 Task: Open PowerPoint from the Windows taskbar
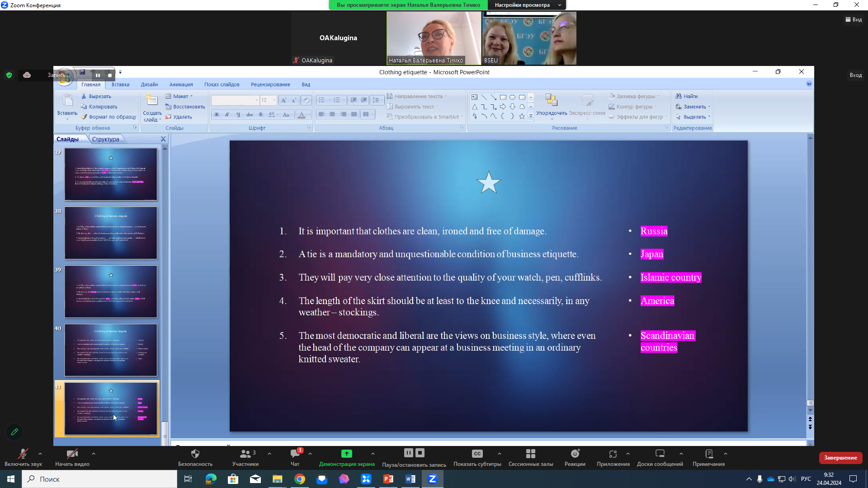(388, 479)
